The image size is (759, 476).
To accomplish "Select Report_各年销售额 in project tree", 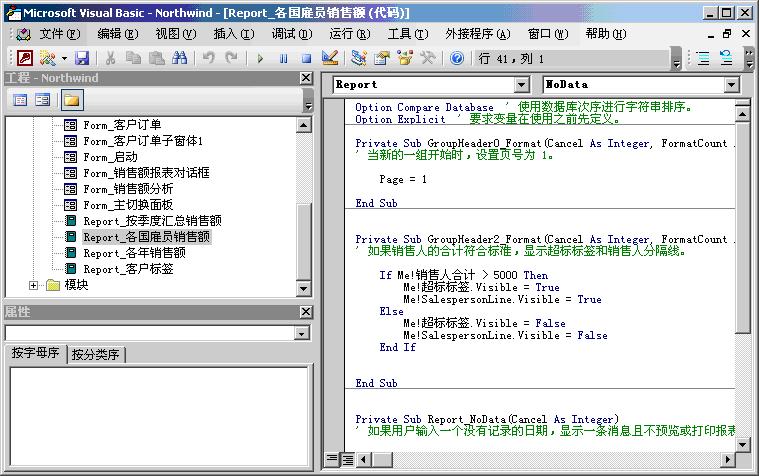I will click(x=134, y=253).
